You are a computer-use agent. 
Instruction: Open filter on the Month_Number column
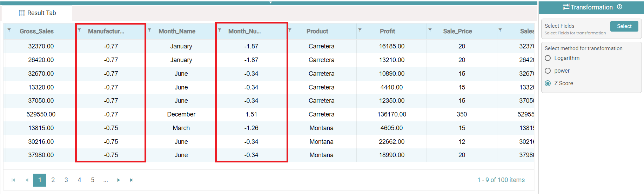pyautogui.click(x=220, y=30)
